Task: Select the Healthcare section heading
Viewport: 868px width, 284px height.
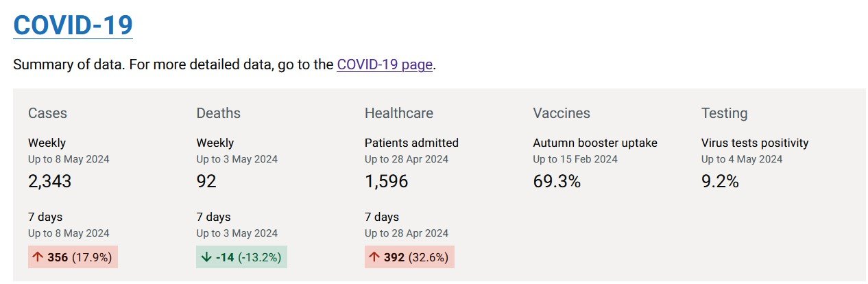Action: [x=398, y=113]
